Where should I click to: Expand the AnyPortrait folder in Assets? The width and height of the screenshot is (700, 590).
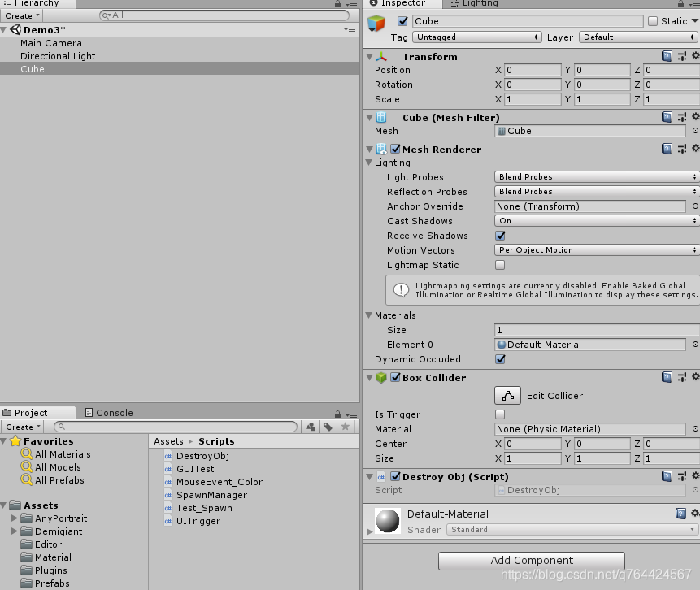[15, 518]
